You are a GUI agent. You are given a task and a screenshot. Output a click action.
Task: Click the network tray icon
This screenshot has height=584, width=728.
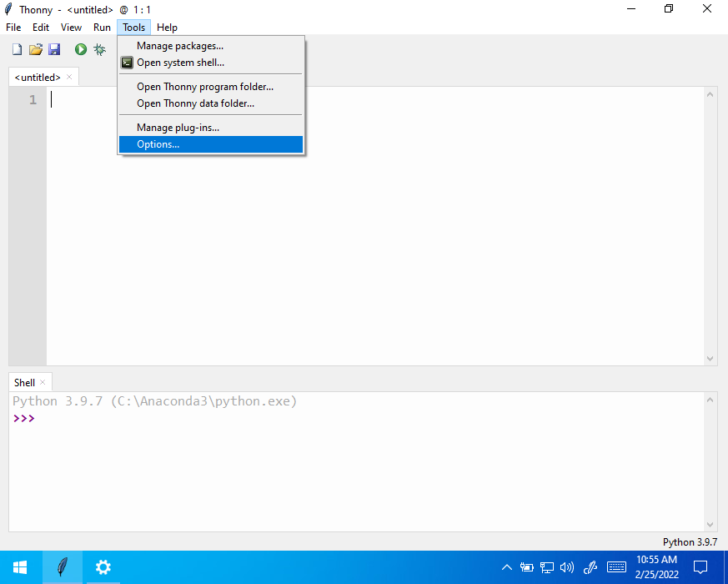547,567
